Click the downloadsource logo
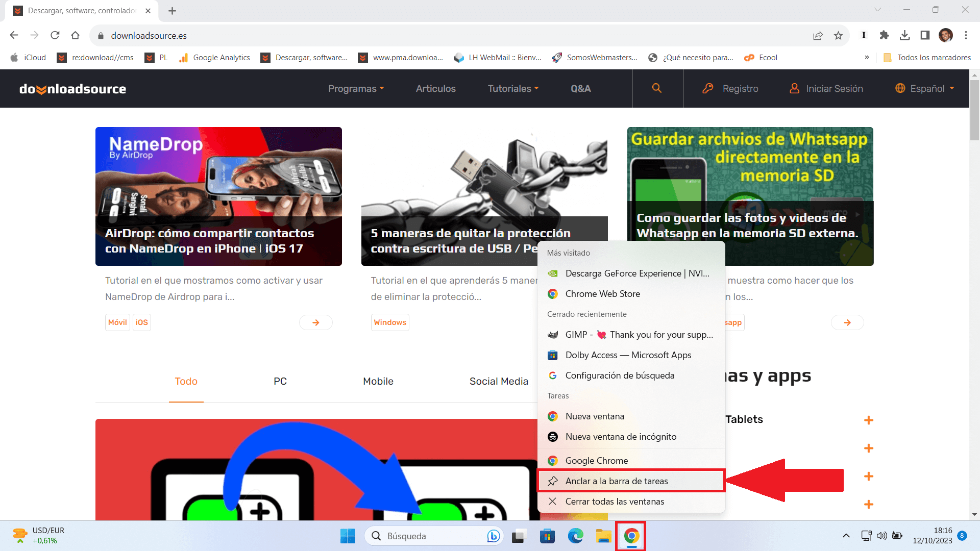 pos(72,89)
